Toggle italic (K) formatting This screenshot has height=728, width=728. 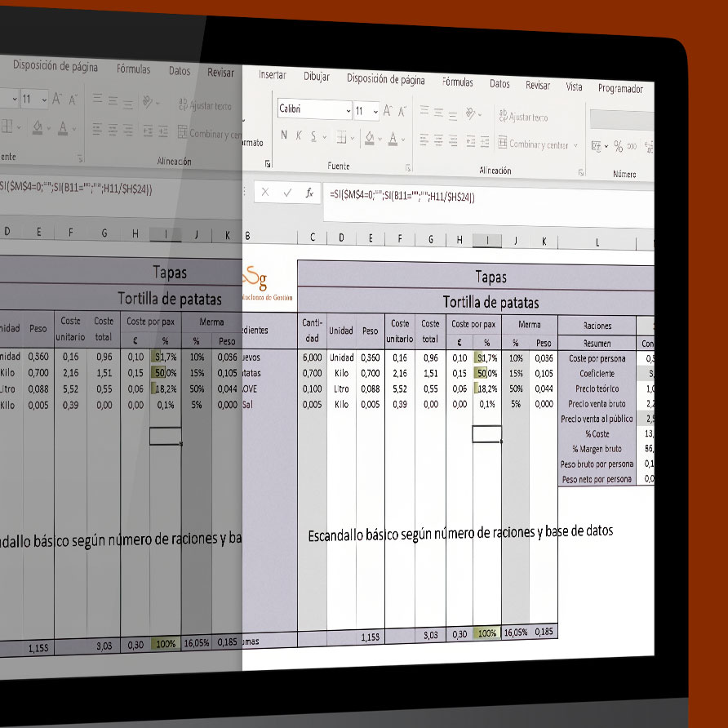(x=299, y=135)
